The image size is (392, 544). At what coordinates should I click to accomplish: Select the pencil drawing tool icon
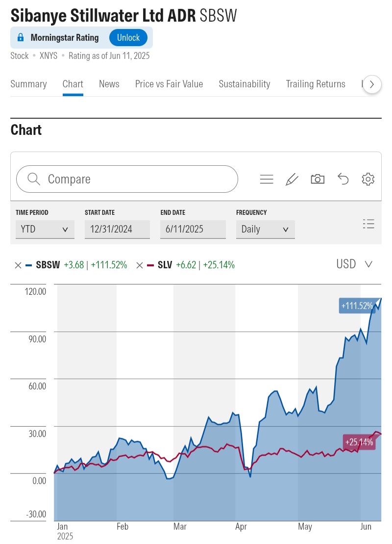pyautogui.click(x=292, y=179)
